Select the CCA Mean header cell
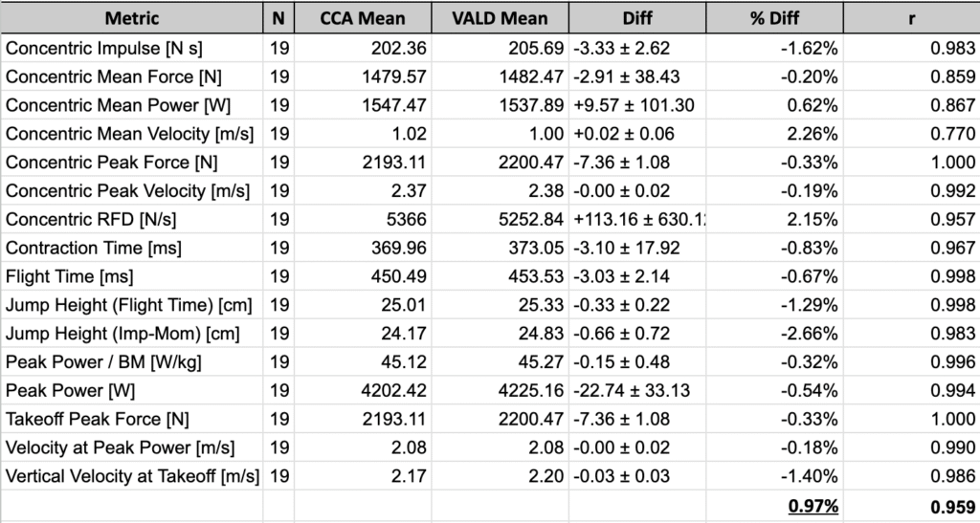The image size is (980, 523). tap(363, 18)
